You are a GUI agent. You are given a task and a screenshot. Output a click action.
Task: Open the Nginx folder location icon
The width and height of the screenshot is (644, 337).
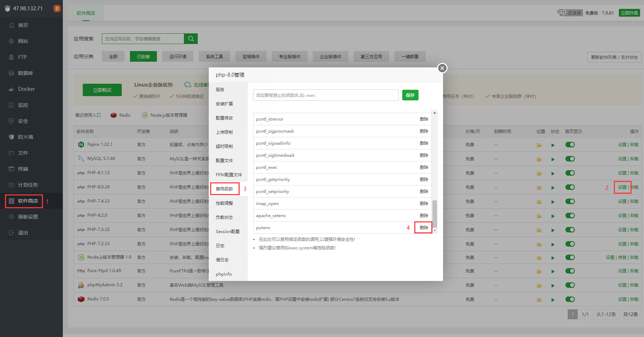pos(539,145)
